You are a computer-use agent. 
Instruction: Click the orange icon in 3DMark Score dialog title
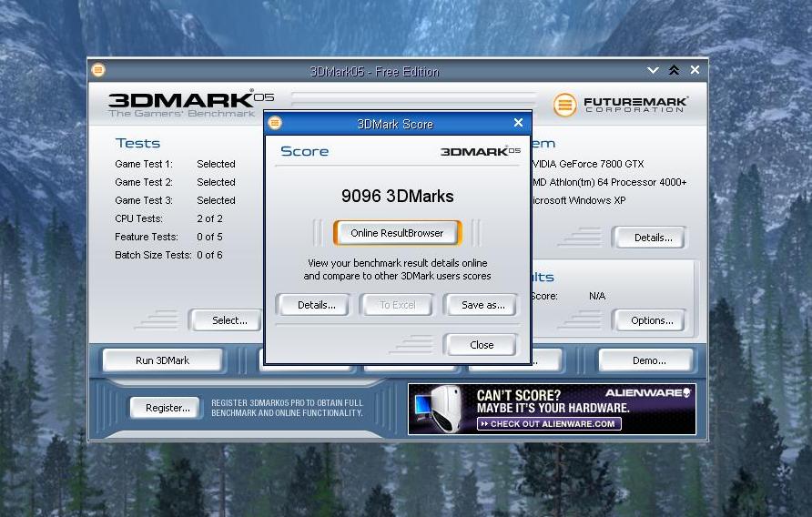(x=275, y=123)
